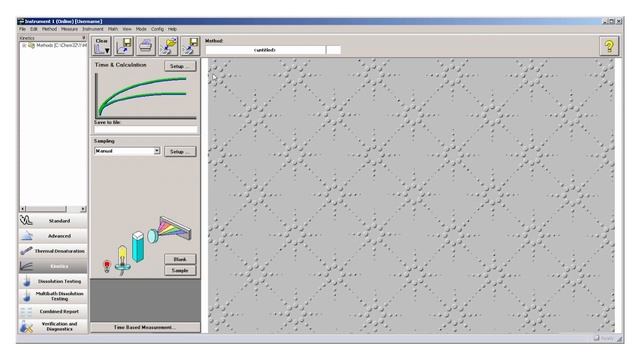
Task: Switch to Thermal Denaturation mode
Action: point(53,251)
